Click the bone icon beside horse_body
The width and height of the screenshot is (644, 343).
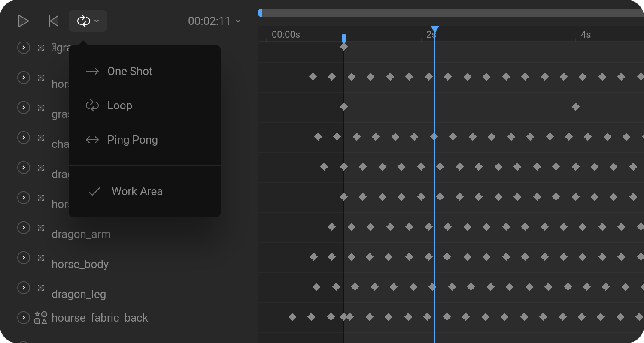click(41, 258)
